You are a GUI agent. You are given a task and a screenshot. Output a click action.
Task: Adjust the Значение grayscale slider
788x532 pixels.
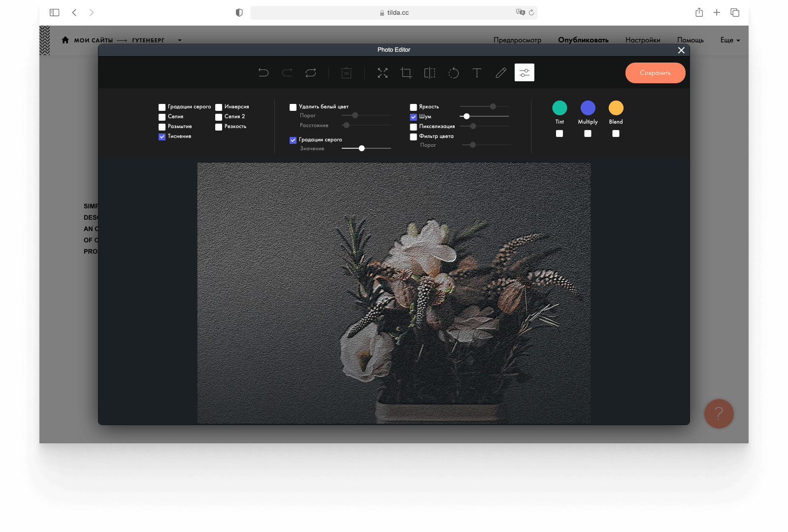coord(361,148)
